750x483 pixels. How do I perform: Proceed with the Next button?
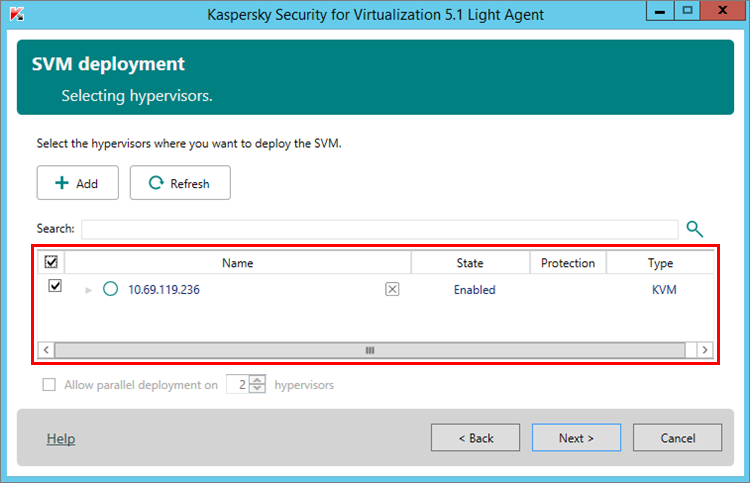tap(576, 437)
